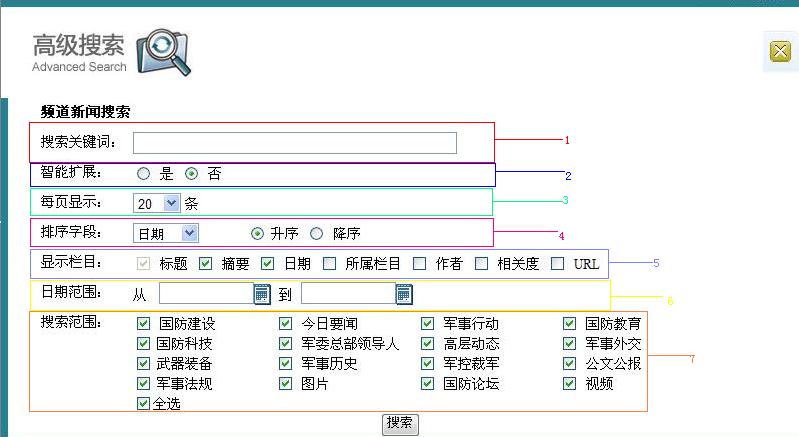
Task: Select 否 for 智能扩展
Action: point(192,174)
